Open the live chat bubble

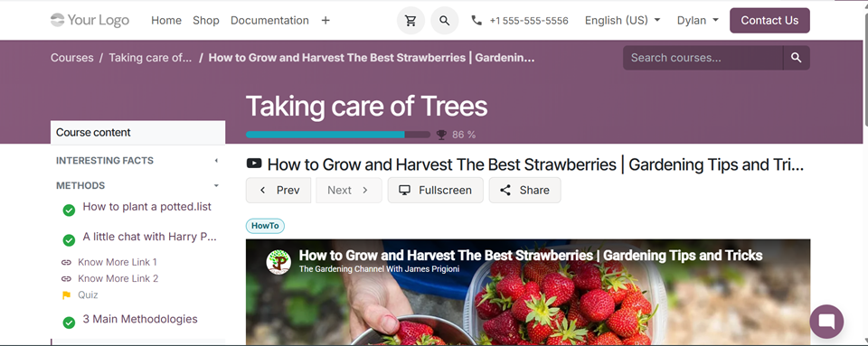point(826,322)
